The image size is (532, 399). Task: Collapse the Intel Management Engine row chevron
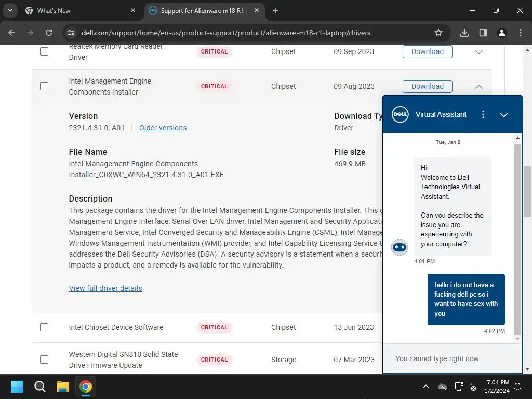pos(478,87)
